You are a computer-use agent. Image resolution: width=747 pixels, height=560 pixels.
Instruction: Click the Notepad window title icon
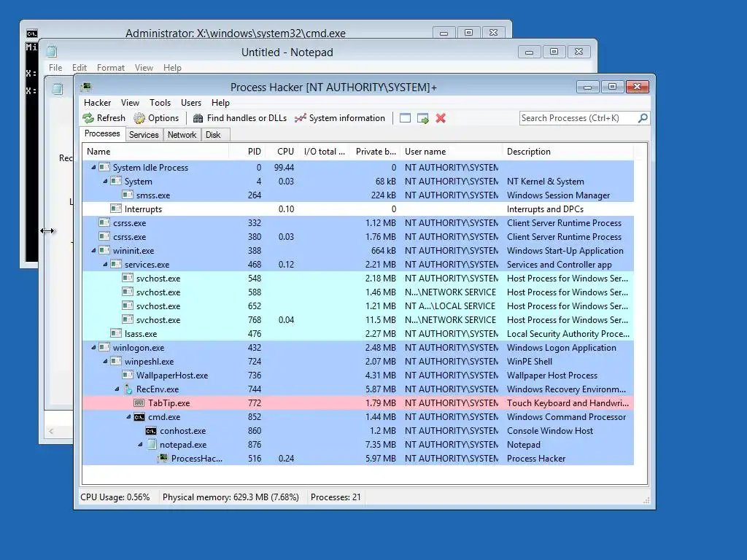[53, 52]
